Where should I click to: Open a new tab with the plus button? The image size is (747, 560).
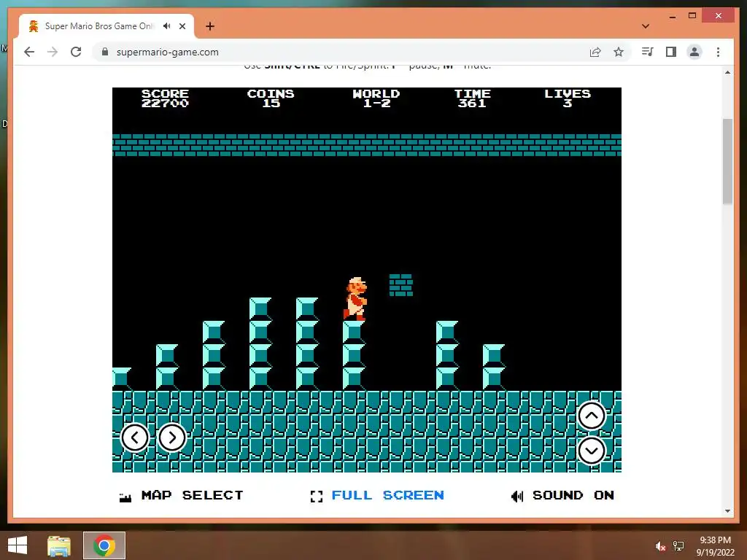coord(210,26)
